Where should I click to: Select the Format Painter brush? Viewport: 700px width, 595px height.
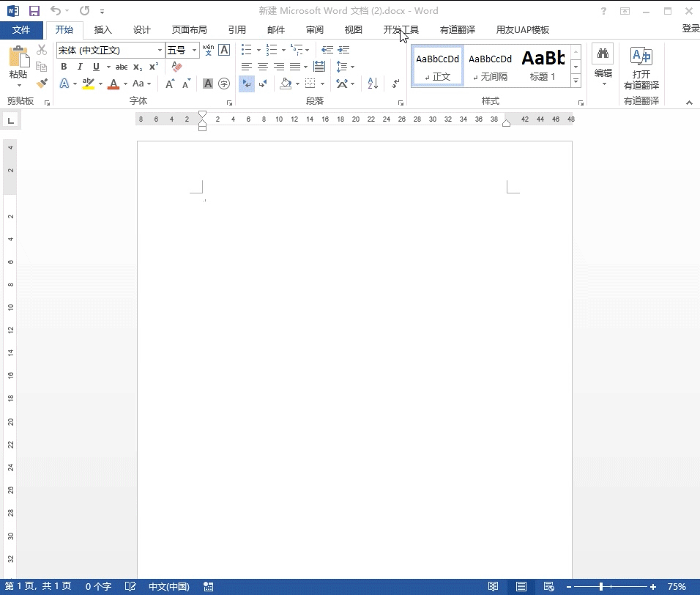pyautogui.click(x=42, y=83)
